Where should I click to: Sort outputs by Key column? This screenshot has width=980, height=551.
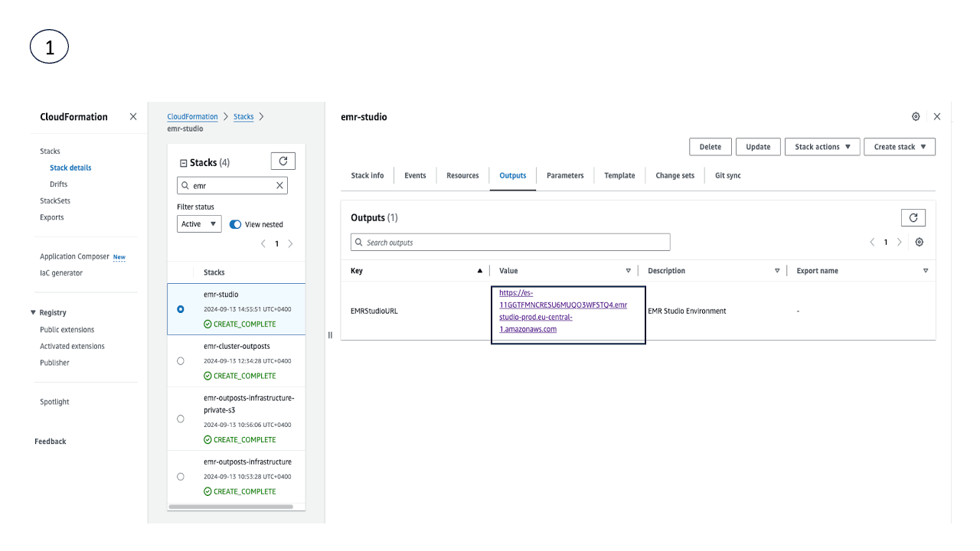coord(480,271)
